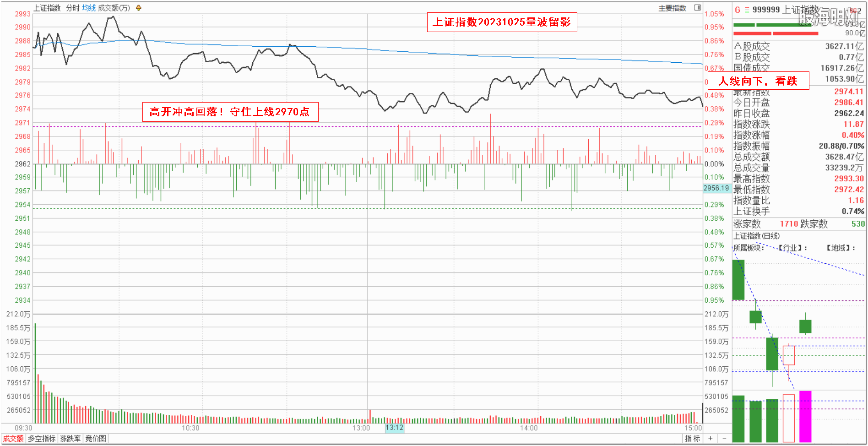
Task: Open the three-line menu icon before 999999
Action: [747, 10]
